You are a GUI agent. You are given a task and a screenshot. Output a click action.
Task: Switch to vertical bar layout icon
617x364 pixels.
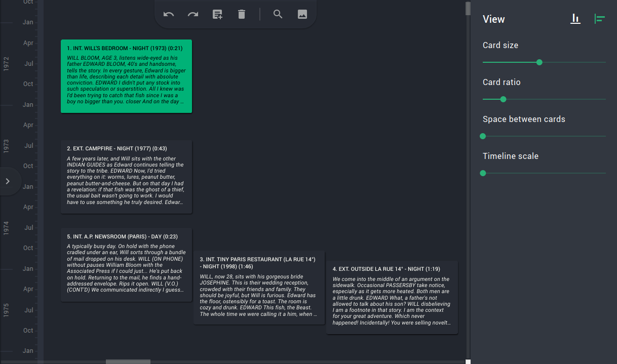click(x=575, y=19)
